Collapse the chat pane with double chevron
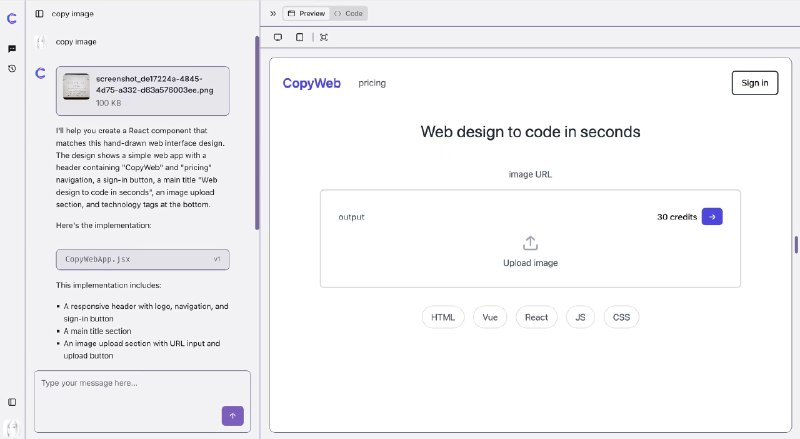The width and height of the screenshot is (800, 439). coord(273,14)
